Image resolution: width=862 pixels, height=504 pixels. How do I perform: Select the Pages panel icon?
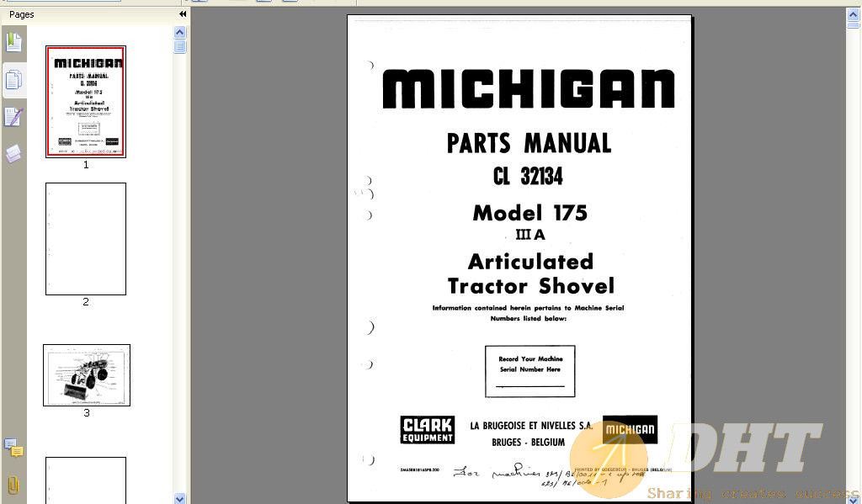[x=13, y=80]
